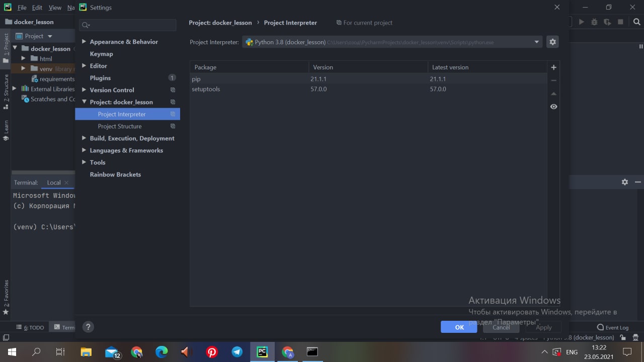Click the plus icon to install package
The width and height of the screenshot is (644, 362).
553,67
